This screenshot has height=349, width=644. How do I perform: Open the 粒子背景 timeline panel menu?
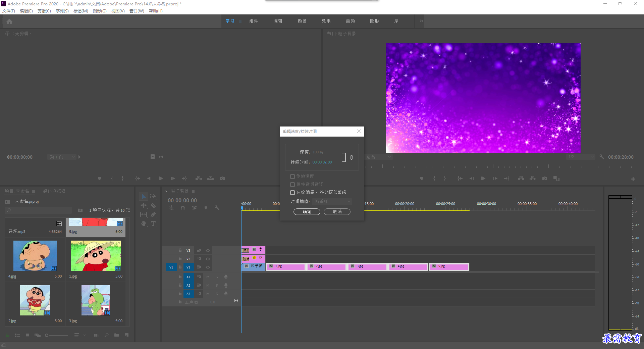coord(193,191)
